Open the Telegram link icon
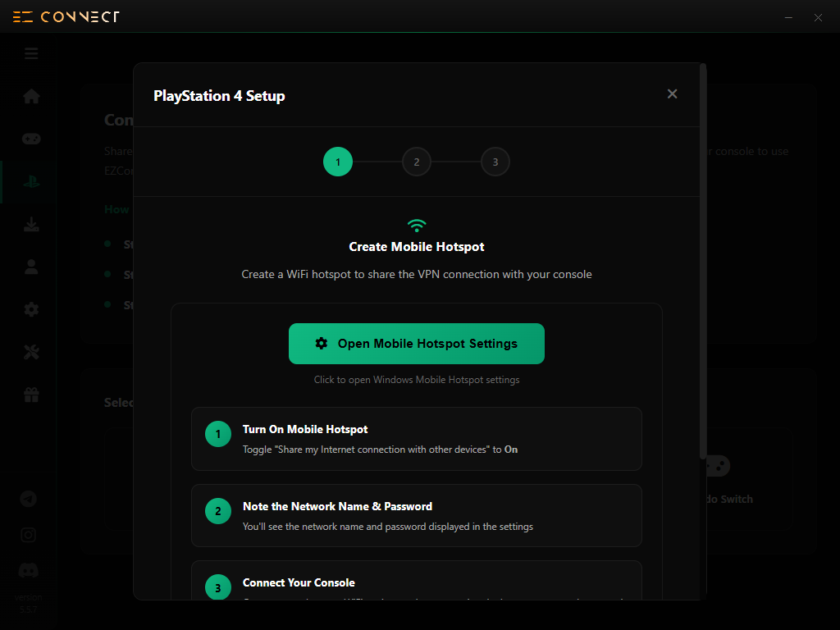This screenshot has height=630, width=840. (29, 499)
